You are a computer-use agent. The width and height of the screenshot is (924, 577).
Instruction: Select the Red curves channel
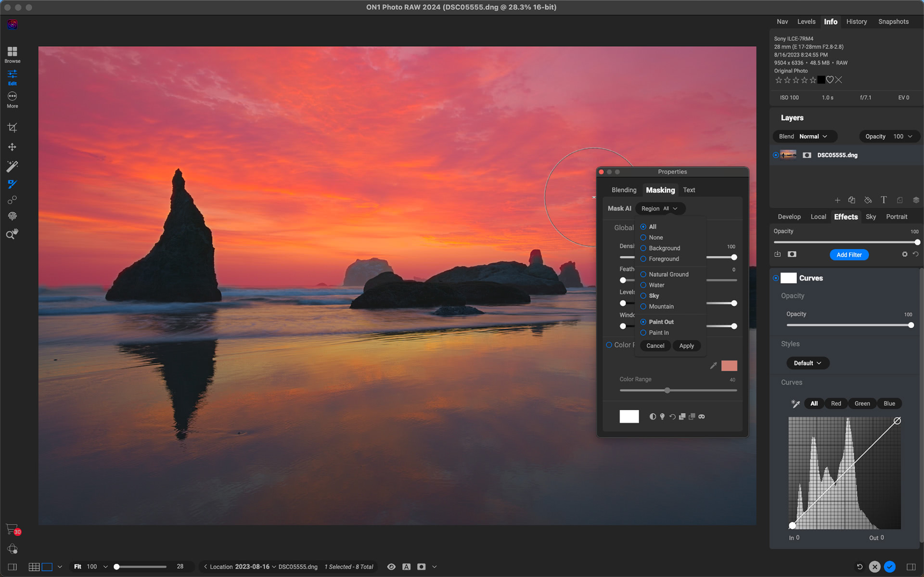tap(836, 403)
